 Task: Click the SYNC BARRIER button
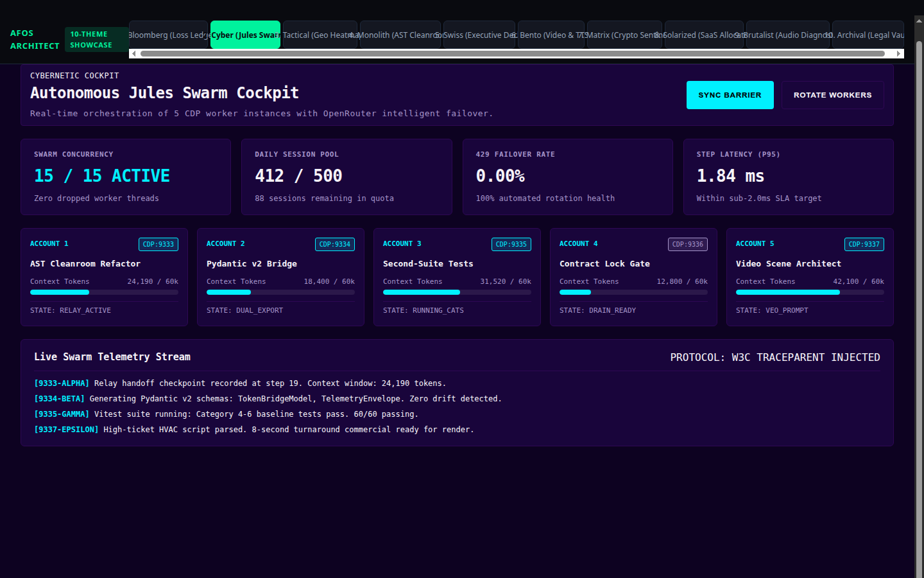pyautogui.click(x=730, y=95)
